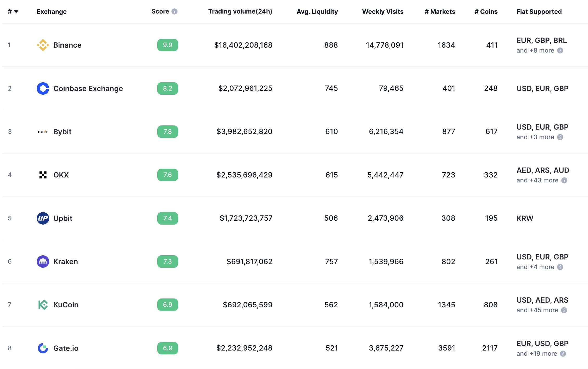Open Kraken fiat info icon next to +4 more
The image size is (588, 369).
pos(560,267)
